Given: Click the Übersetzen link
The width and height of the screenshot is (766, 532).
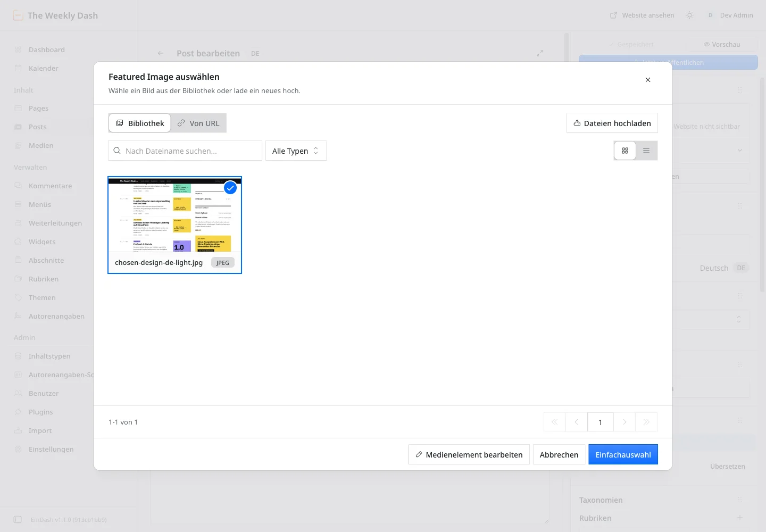Looking at the screenshot, I should 727,466.
